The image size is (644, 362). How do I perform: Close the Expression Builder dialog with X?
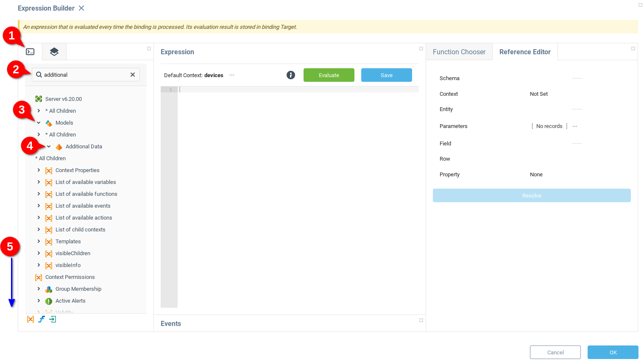pos(81,8)
